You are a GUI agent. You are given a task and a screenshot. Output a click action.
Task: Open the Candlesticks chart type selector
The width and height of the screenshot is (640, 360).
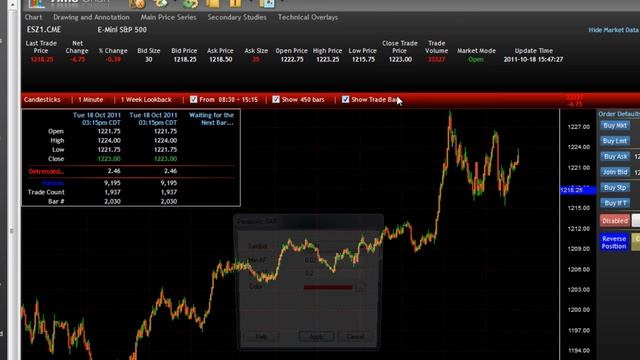pos(42,100)
